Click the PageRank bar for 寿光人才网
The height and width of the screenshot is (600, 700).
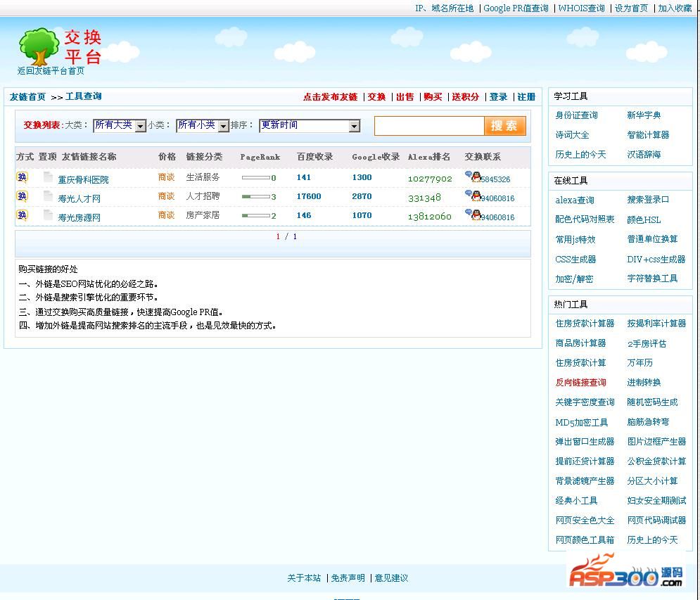(256, 197)
